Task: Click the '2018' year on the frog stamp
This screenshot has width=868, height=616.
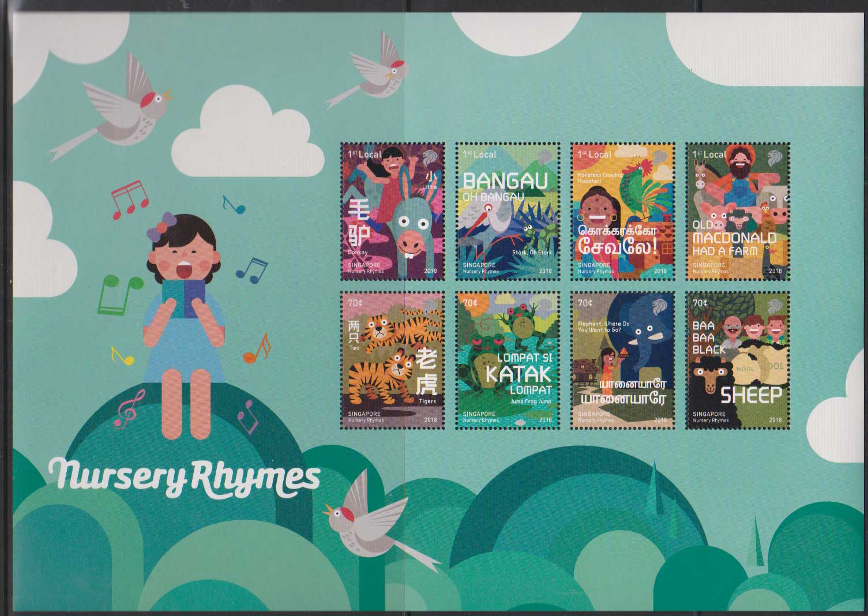Action: pos(545,420)
